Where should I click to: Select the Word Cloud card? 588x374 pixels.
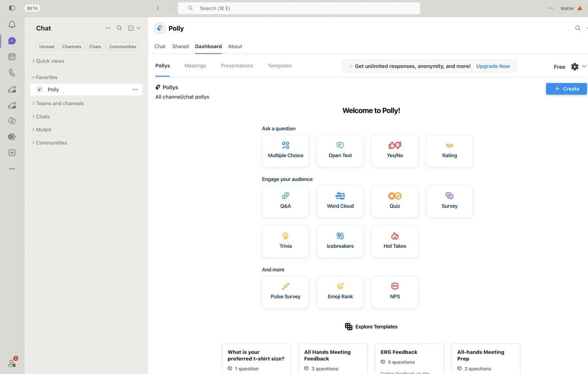340,201
